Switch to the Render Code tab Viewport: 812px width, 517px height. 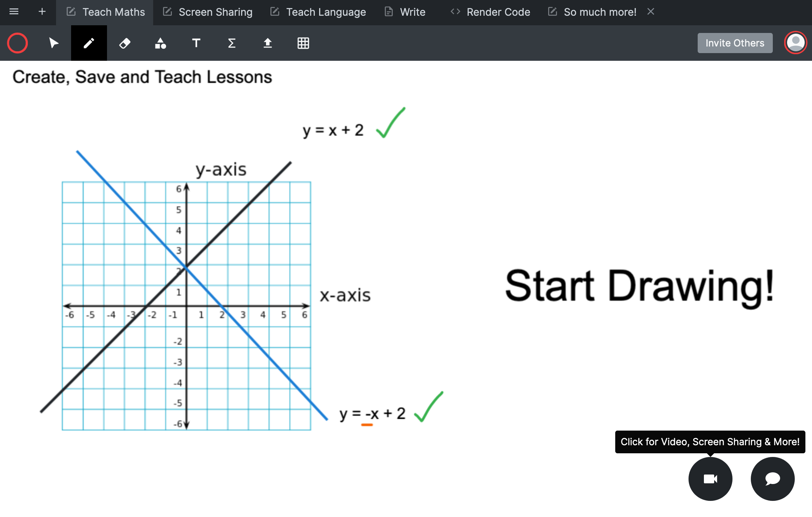pyautogui.click(x=490, y=12)
